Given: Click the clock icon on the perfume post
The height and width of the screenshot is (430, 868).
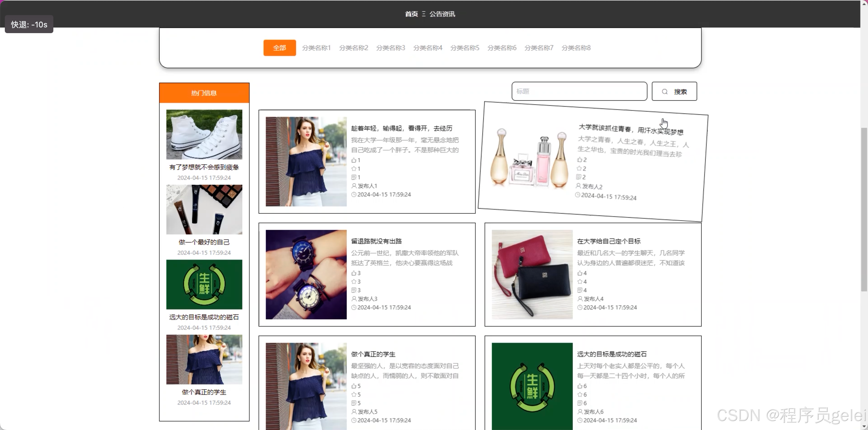Looking at the screenshot, I should [x=577, y=195].
